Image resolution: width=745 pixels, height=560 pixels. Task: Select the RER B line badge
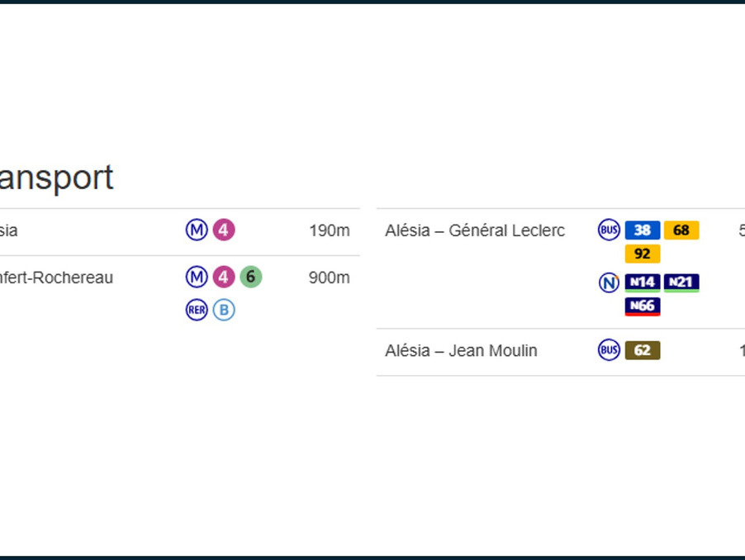click(x=224, y=310)
